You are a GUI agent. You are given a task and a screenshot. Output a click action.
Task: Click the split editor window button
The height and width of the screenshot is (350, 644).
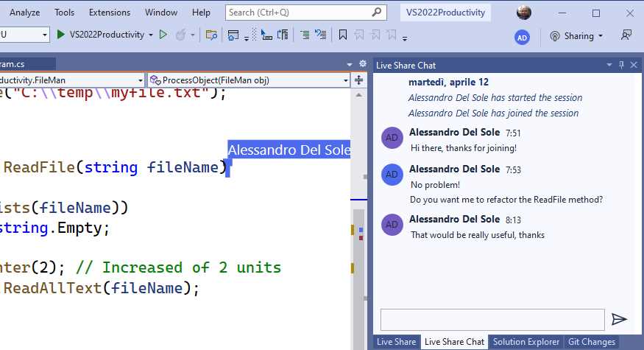coord(358,80)
